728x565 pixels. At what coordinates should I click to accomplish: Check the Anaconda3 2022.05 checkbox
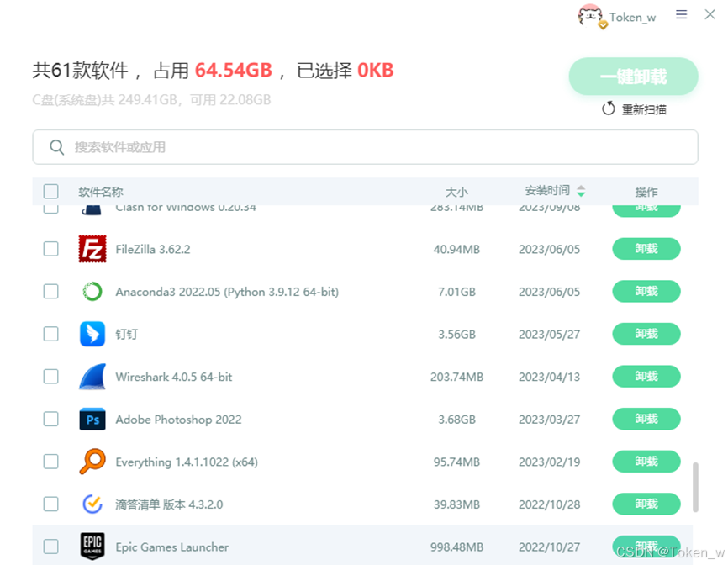(50, 292)
